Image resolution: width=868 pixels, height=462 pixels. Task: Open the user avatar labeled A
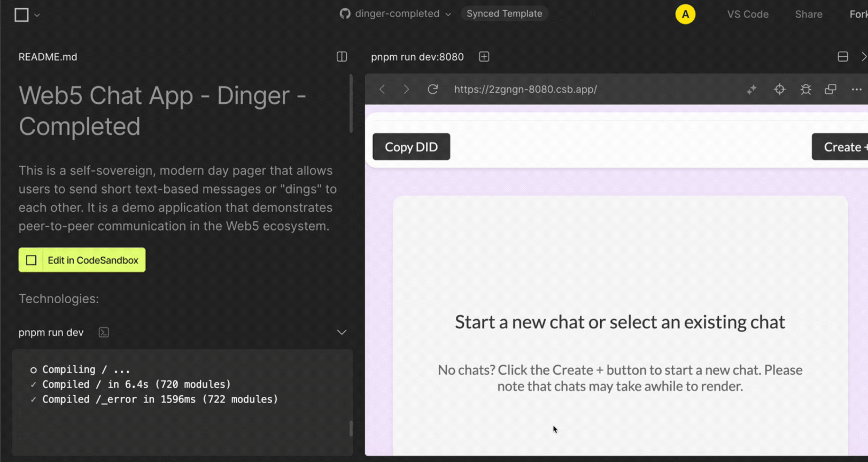[x=685, y=14]
